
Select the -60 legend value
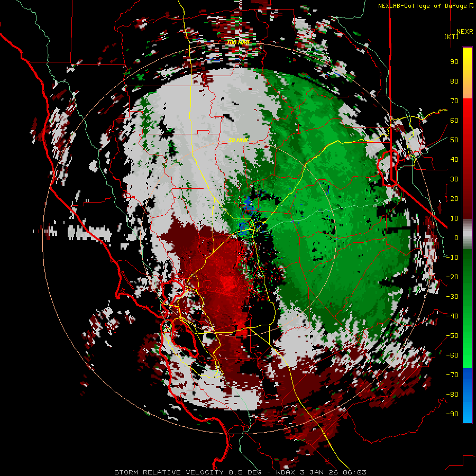tap(452, 355)
